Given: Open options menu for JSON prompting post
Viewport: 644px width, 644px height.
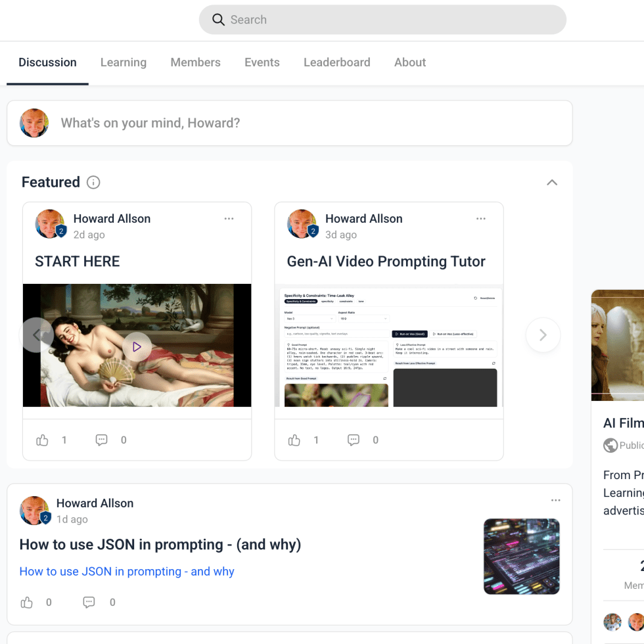Looking at the screenshot, I should tap(556, 501).
